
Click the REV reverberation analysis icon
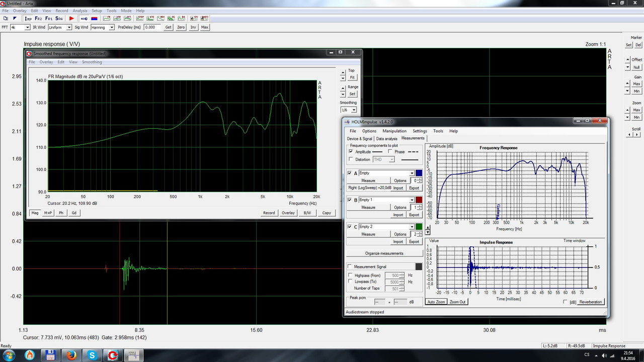tap(161, 19)
